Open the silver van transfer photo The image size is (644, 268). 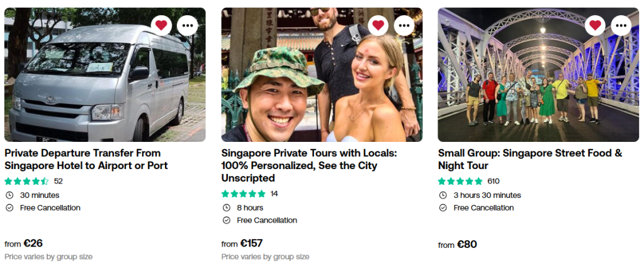88,82
